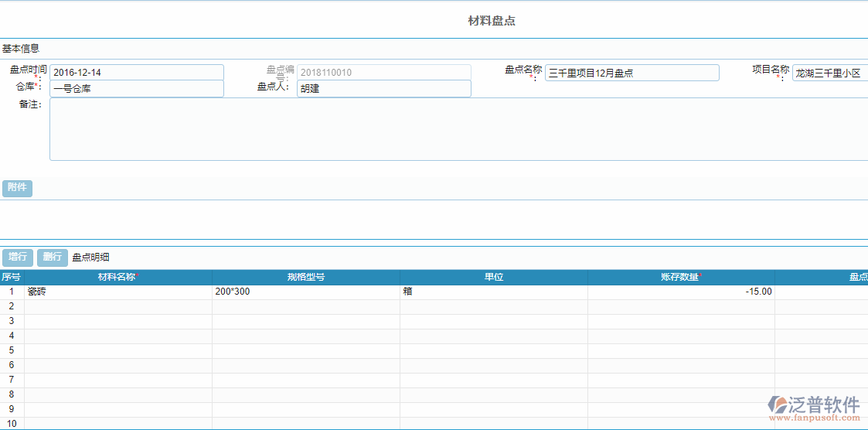Select row number 5 in the grid
The image size is (868, 430).
click(x=12, y=350)
